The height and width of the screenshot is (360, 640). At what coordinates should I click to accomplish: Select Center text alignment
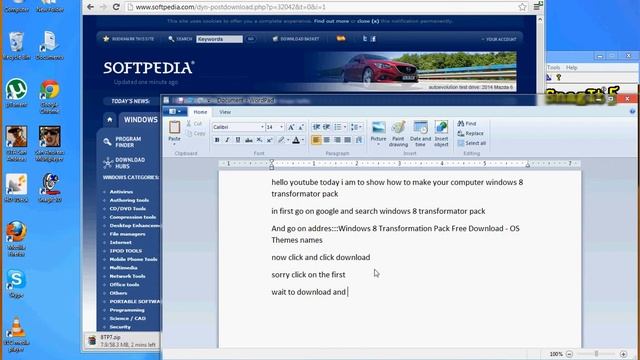327,140
